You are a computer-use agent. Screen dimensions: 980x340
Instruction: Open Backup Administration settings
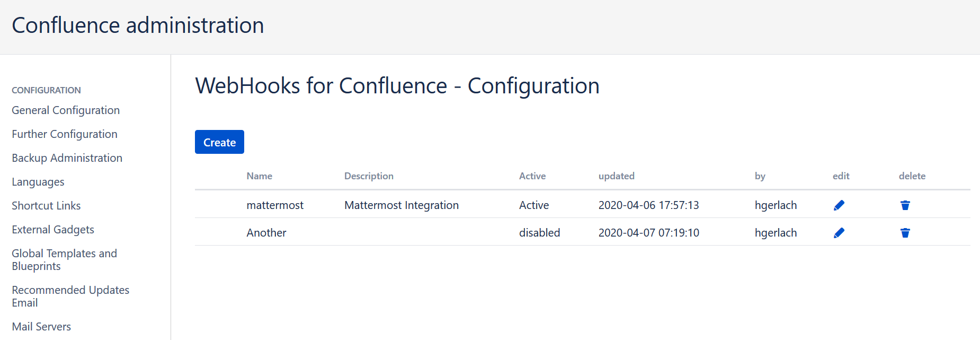[x=67, y=158]
